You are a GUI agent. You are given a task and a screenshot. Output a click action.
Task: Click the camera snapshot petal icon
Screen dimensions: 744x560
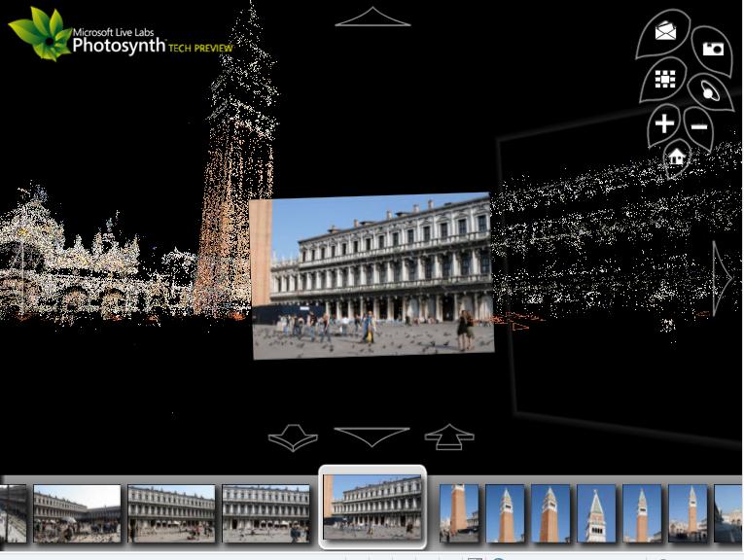(x=713, y=49)
